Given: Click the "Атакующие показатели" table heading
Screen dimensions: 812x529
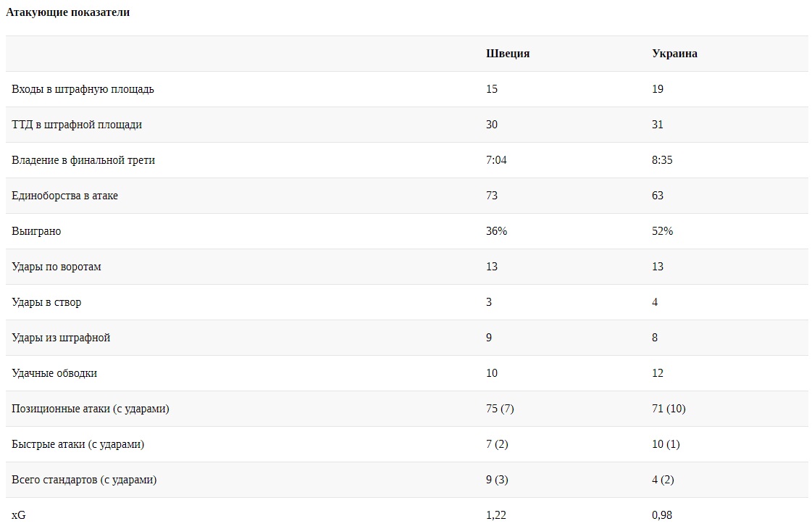Looking at the screenshot, I should (68, 12).
